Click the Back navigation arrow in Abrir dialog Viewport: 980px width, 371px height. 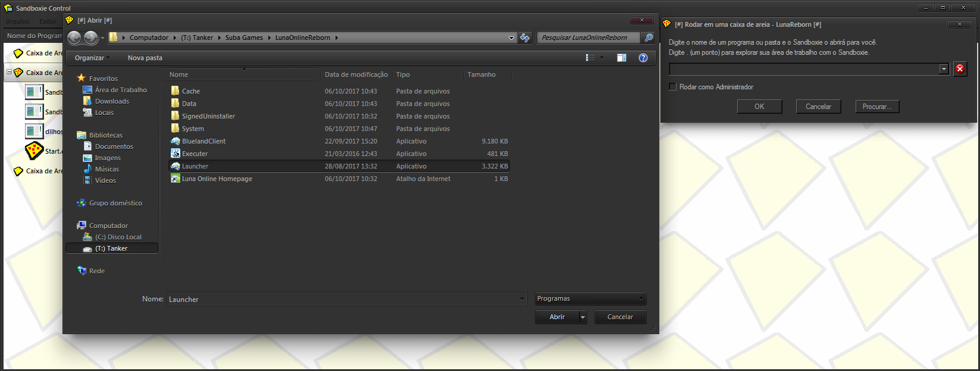(74, 38)
